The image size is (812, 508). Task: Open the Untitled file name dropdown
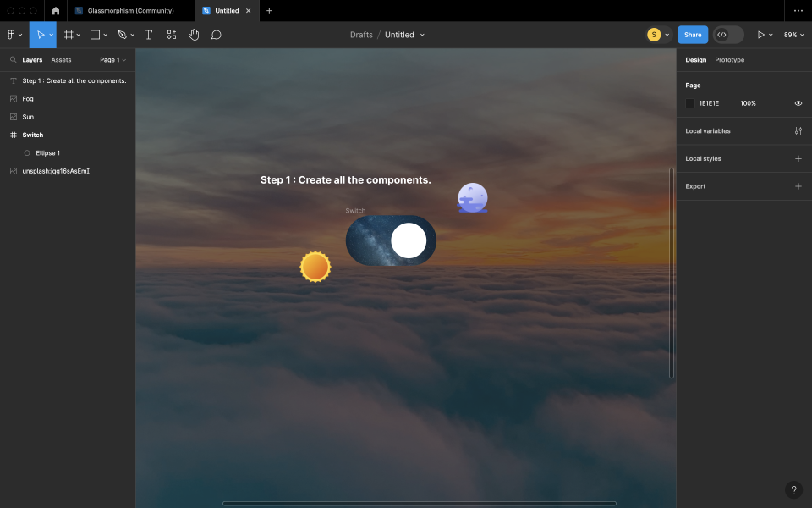tap(404, 35)
